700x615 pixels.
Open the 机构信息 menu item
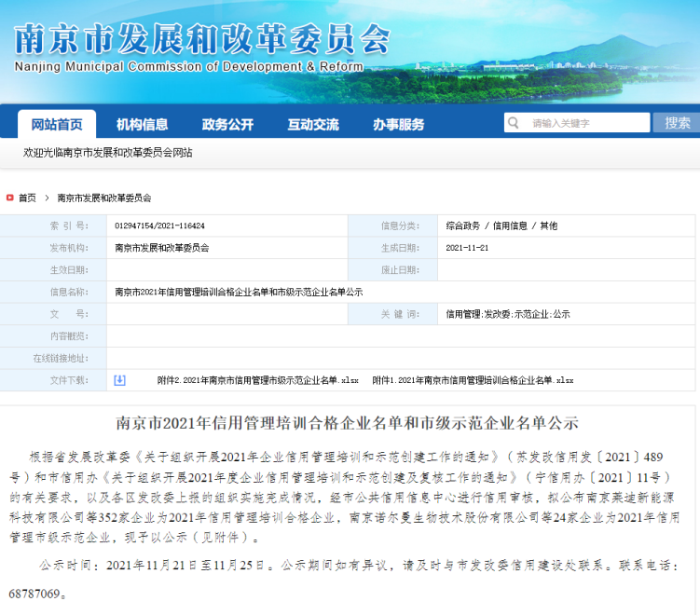142,125
